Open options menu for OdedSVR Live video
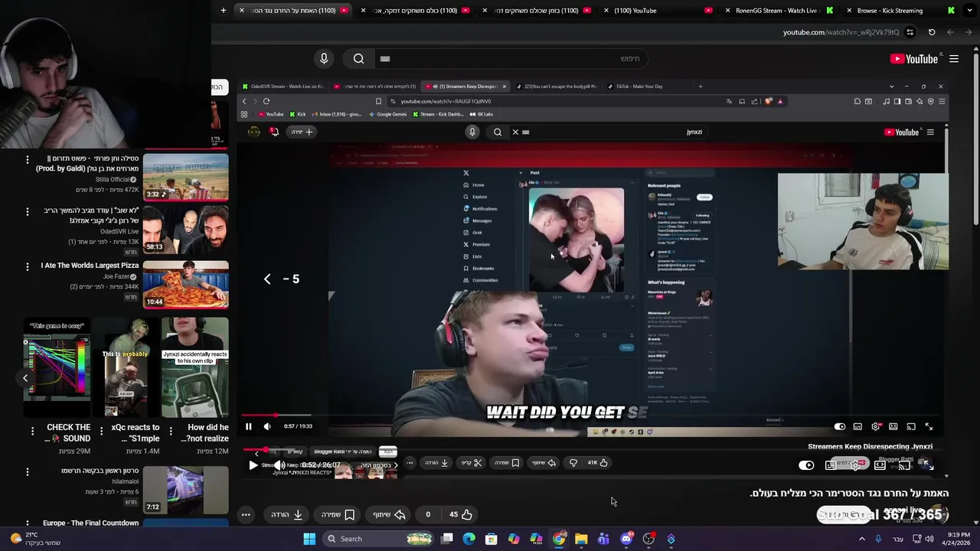The image size is (980, 551). click(x=27, y=212)
